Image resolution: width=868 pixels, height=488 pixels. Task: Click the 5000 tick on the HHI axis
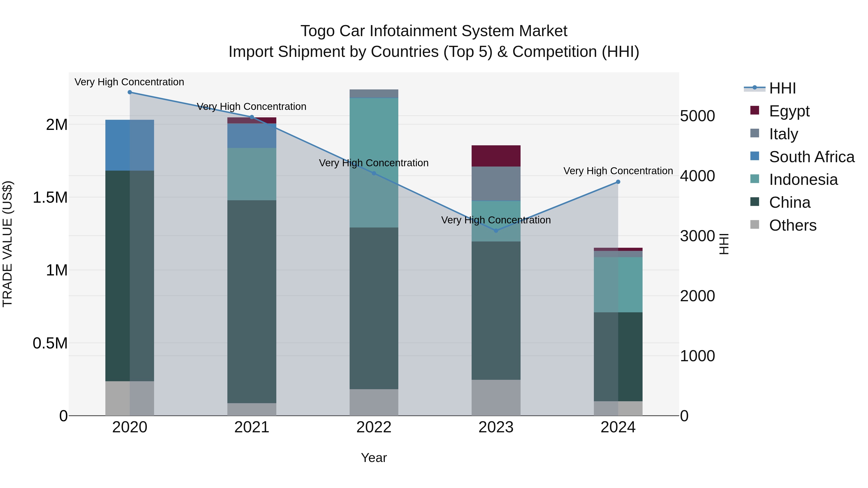[x=698, y=116]
